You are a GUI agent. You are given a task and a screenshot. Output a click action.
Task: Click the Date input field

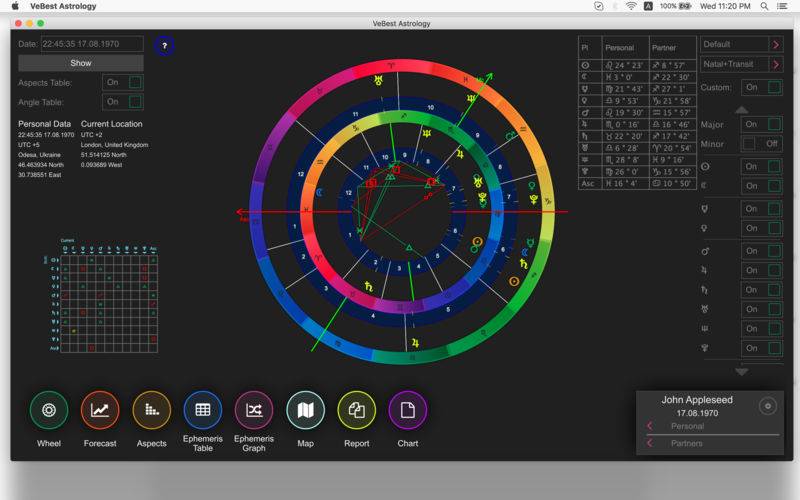[92, 44]
